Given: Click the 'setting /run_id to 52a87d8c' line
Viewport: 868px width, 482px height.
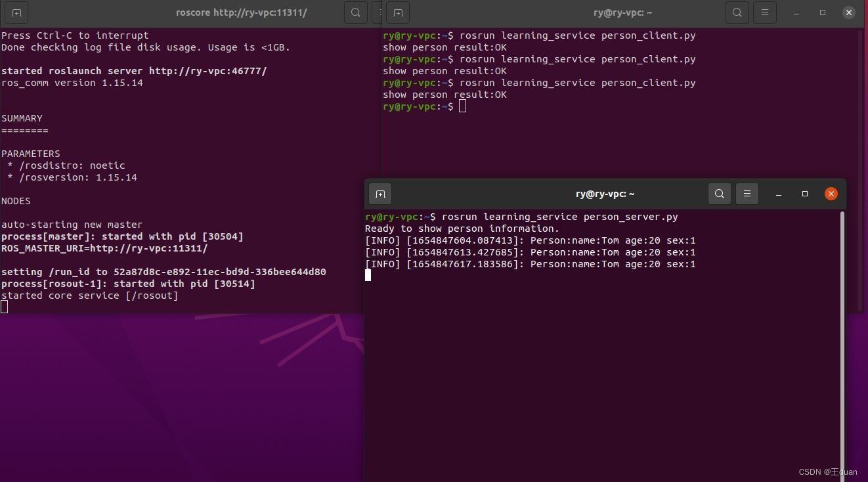Looking at the screenshot, I should [163, 272].
